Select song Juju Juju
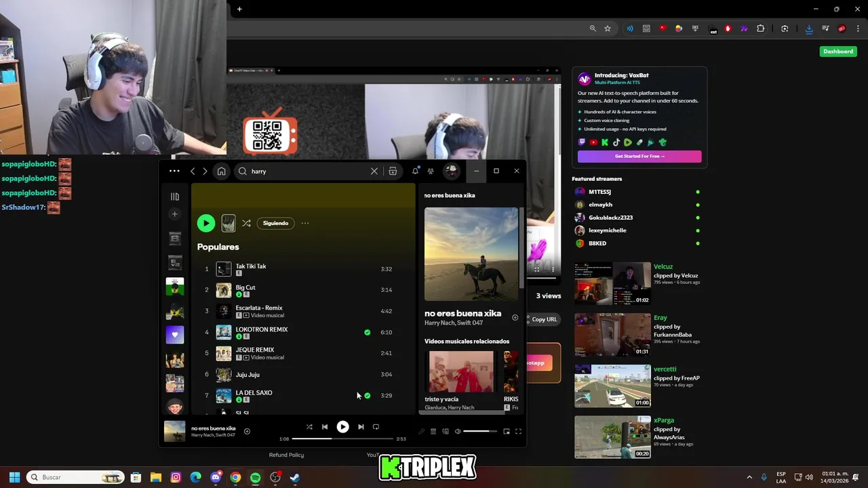This screenshot has width=868, height=488. 248,374
